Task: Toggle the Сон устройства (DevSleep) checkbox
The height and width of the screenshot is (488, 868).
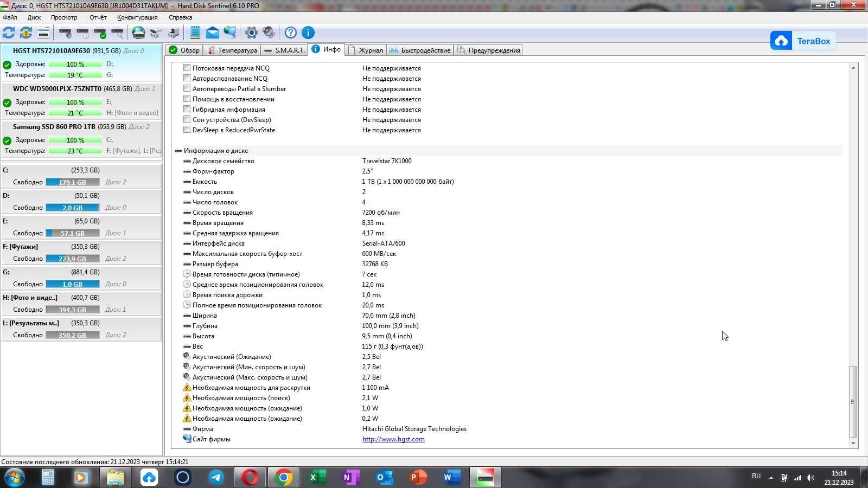Action: pyautogui.click(x=187, y=119)
